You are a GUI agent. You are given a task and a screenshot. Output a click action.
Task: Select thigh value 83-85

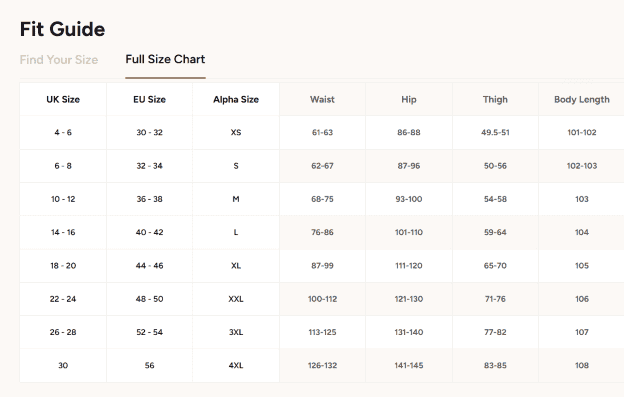coord(495,365)
